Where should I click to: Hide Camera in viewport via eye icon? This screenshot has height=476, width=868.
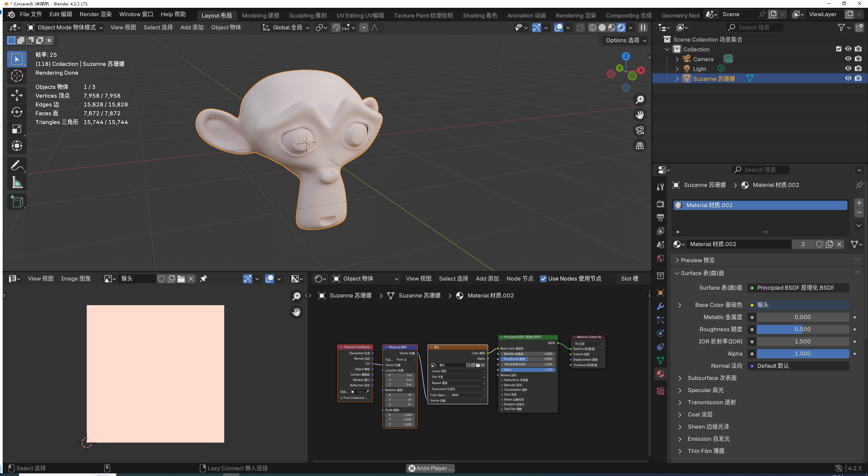coord(848,59)
